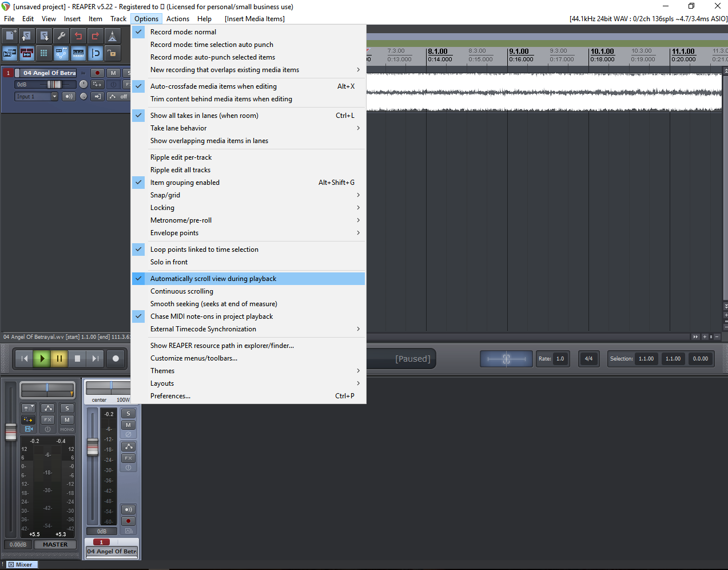Arm record on track 1 mixer strip

128,521
